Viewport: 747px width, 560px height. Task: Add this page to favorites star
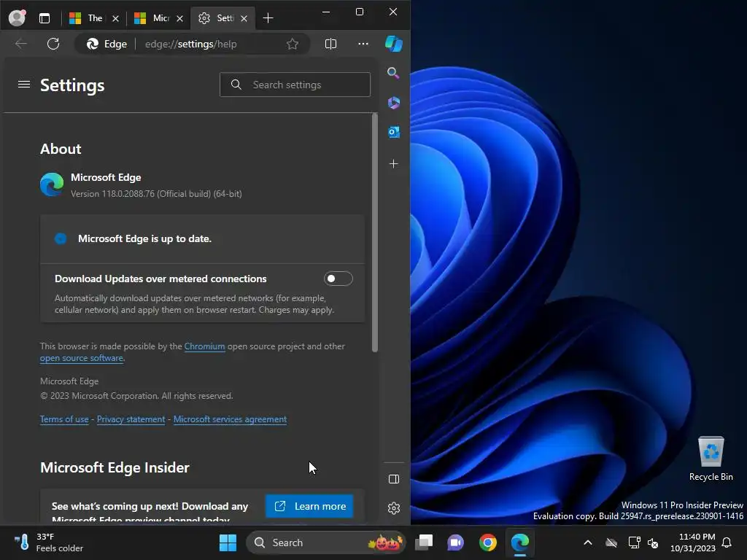293,44
